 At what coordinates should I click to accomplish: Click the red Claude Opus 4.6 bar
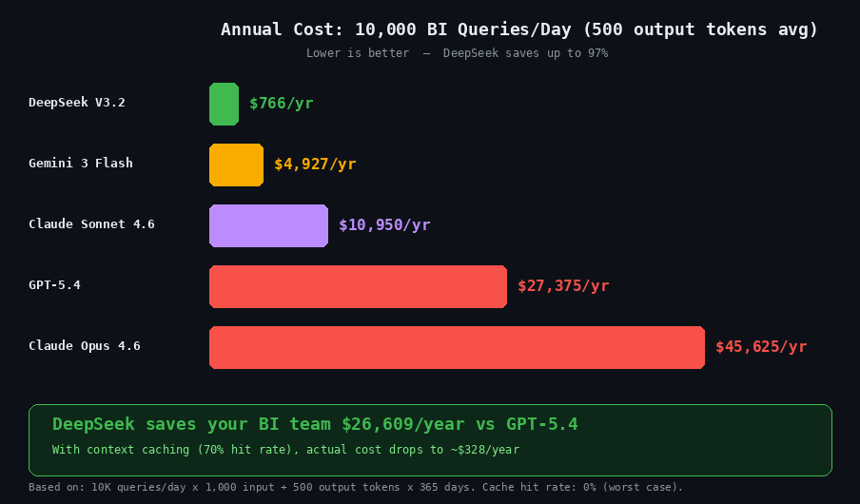457,348
